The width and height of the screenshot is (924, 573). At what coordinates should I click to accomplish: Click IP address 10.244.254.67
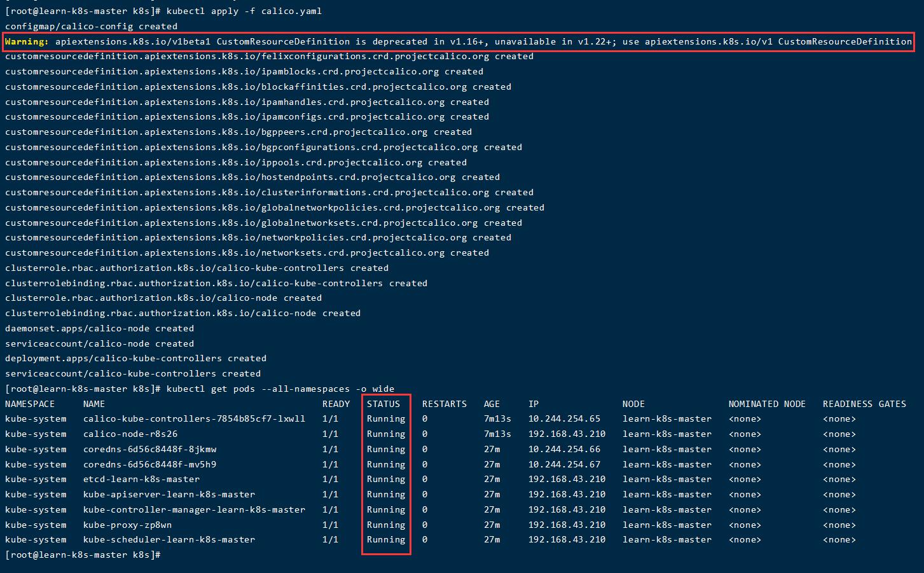[565, 465]
